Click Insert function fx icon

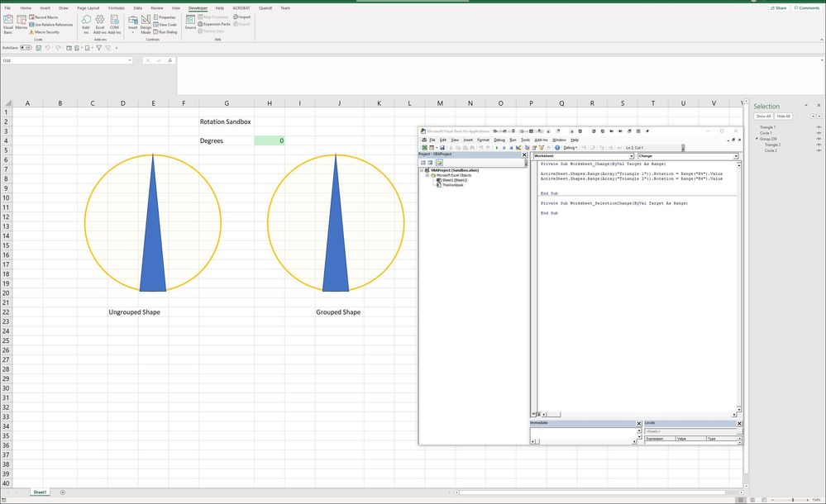coord(170,60)
